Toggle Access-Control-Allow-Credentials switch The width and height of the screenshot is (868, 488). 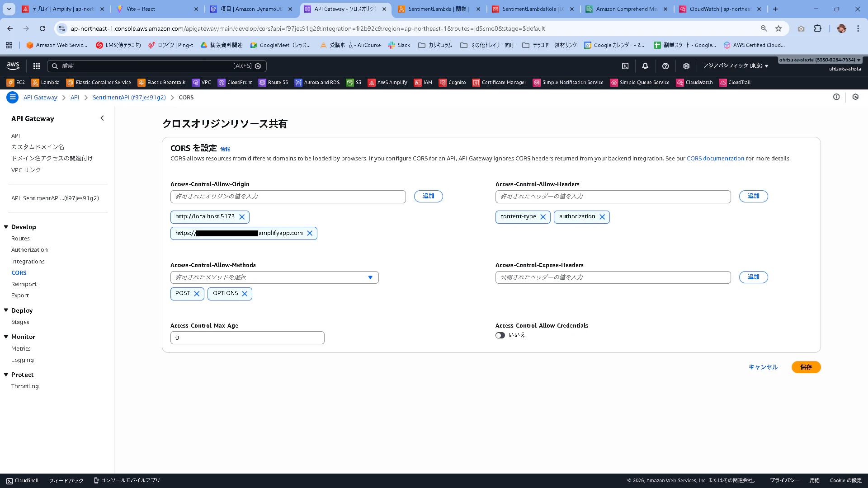click(500, 335)
